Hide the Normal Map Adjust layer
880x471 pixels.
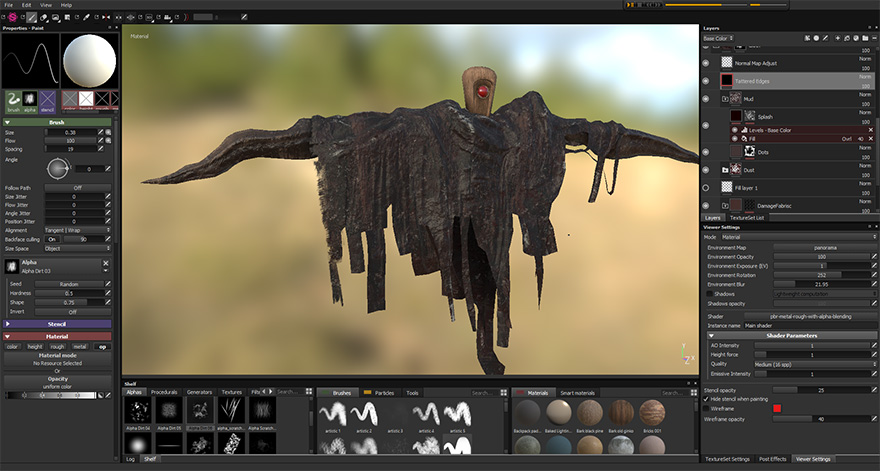[706, 63]
